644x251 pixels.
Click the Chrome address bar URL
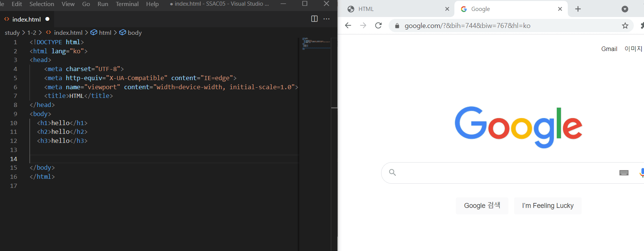pyautogui.click(x=467, y=26)
